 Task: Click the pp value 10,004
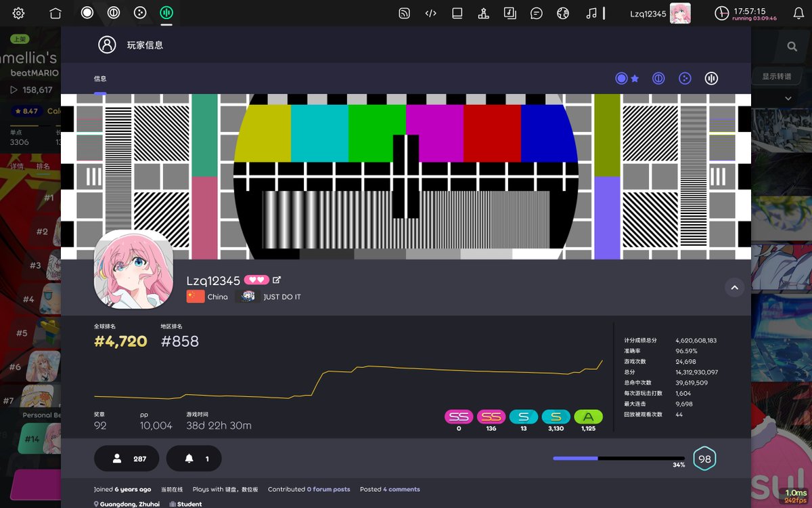coord(156,425)
